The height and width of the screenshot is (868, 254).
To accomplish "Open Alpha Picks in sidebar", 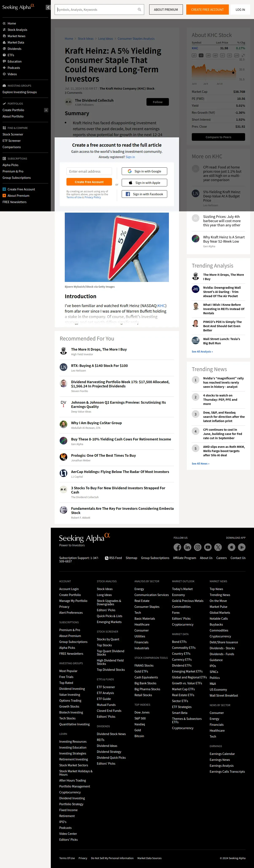I will click(10, 165).
